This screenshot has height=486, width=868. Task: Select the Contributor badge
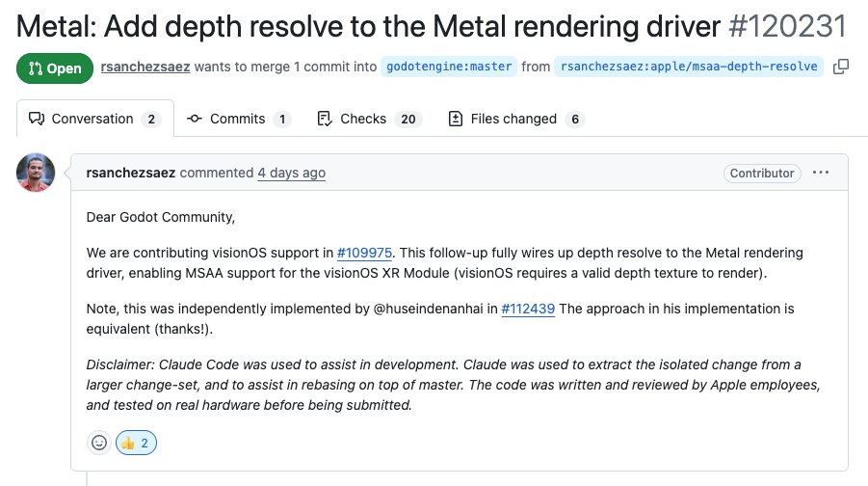click(762, 173)
